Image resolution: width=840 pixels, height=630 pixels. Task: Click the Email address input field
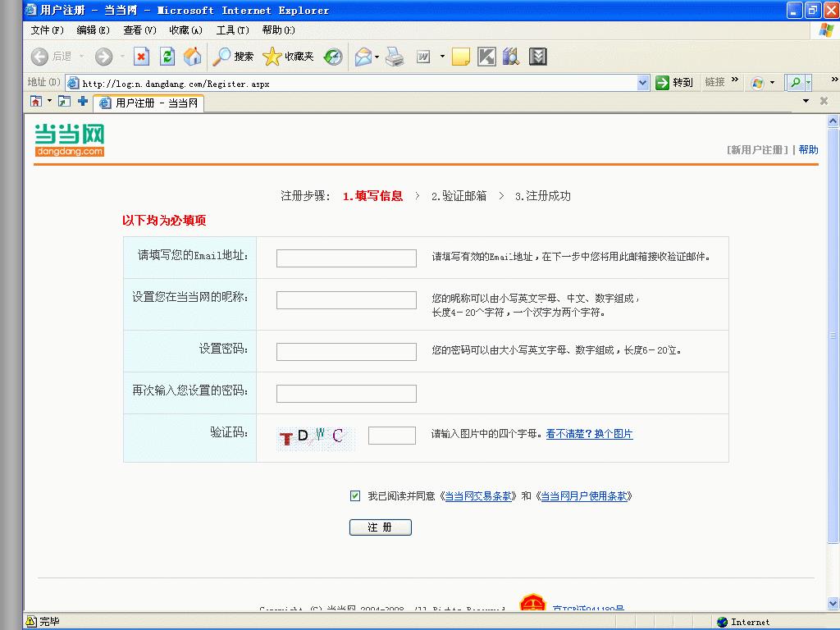pos(347,258)
